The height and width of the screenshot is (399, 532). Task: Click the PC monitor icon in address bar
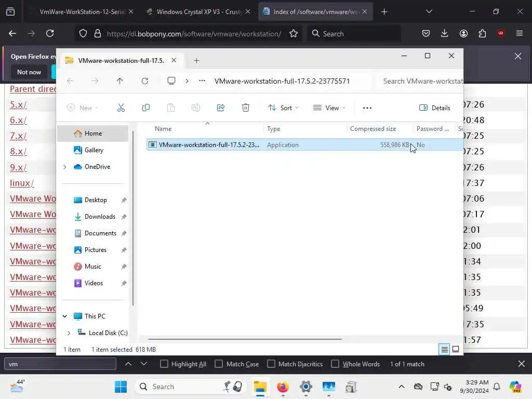(171, 81)
